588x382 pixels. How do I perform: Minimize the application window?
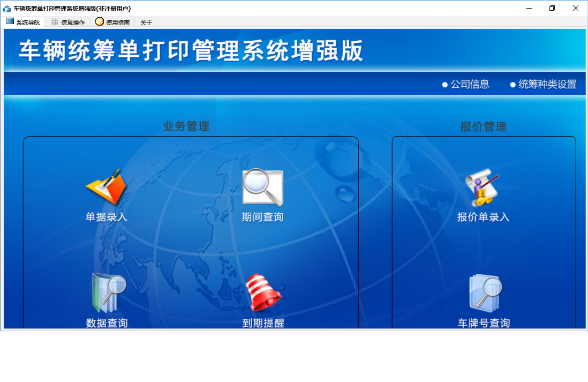tap(529, 8)
